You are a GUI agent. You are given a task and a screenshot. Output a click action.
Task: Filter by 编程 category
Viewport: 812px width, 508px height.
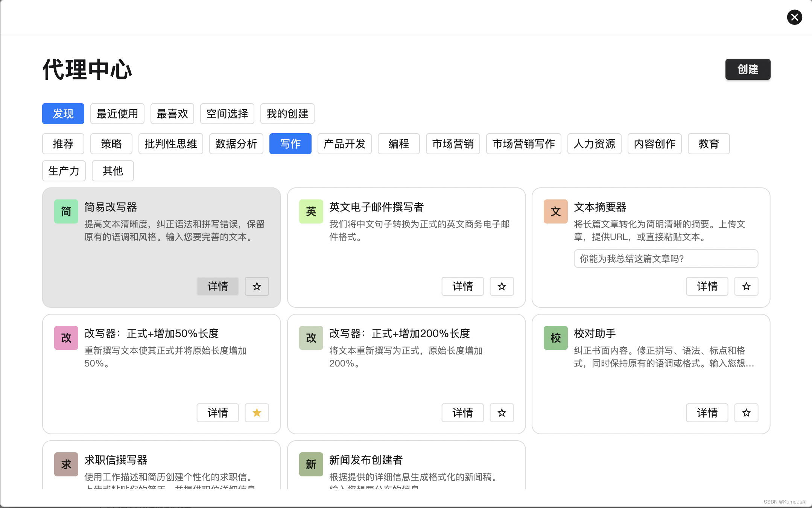(x=398, y=144)
